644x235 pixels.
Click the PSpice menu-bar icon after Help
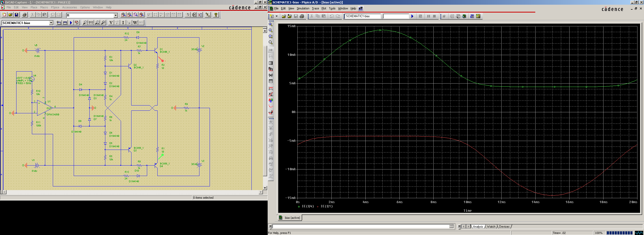click(x=361, y=8)
